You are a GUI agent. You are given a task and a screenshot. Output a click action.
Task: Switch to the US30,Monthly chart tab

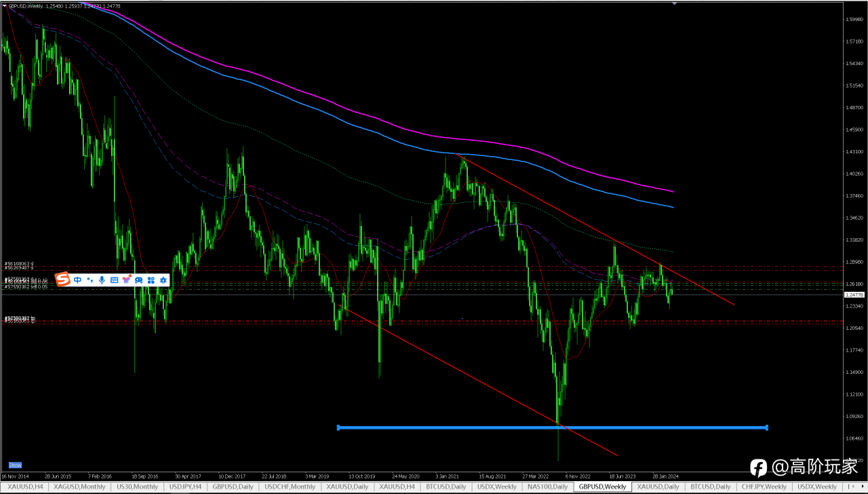pyautogui.click(x=138, y=487)
